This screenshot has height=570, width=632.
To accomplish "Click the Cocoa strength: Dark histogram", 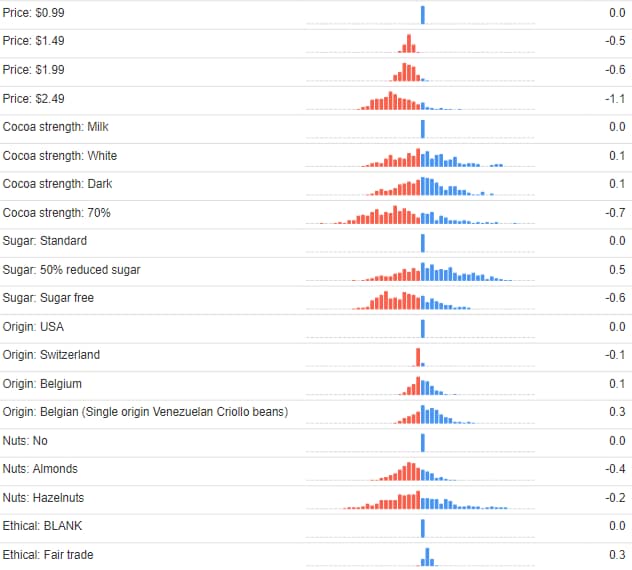I will click(x=425, y=187).
